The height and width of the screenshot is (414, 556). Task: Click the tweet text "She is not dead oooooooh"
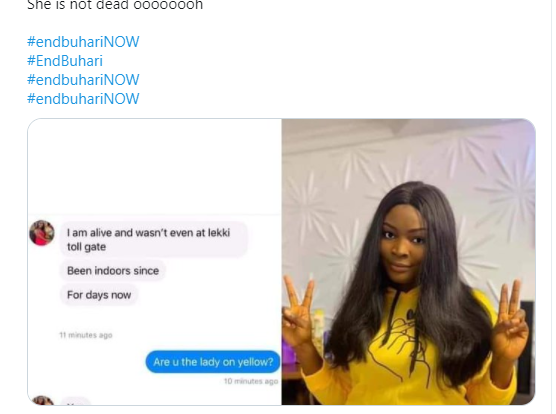pyautogui.click(x=115, y=5)
